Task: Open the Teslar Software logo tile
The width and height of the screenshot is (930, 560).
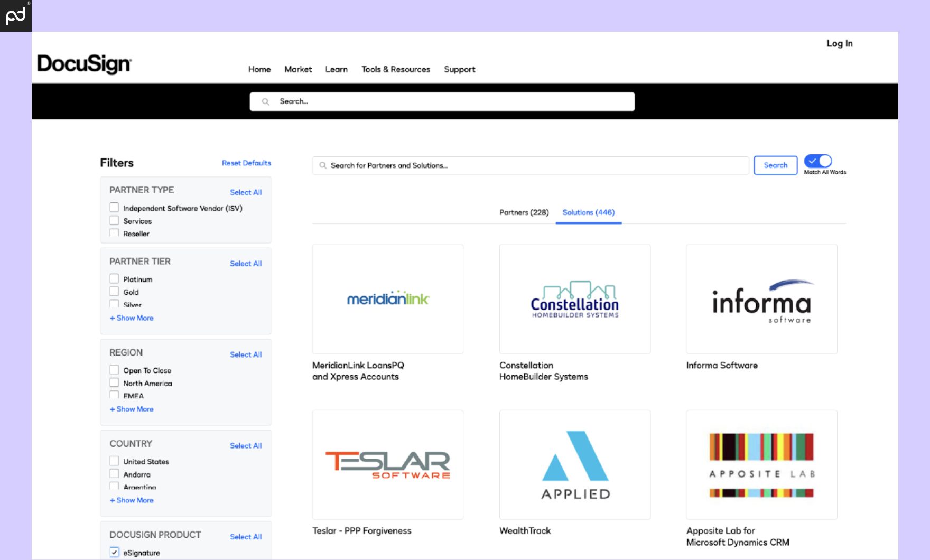Action: (387, 464)
